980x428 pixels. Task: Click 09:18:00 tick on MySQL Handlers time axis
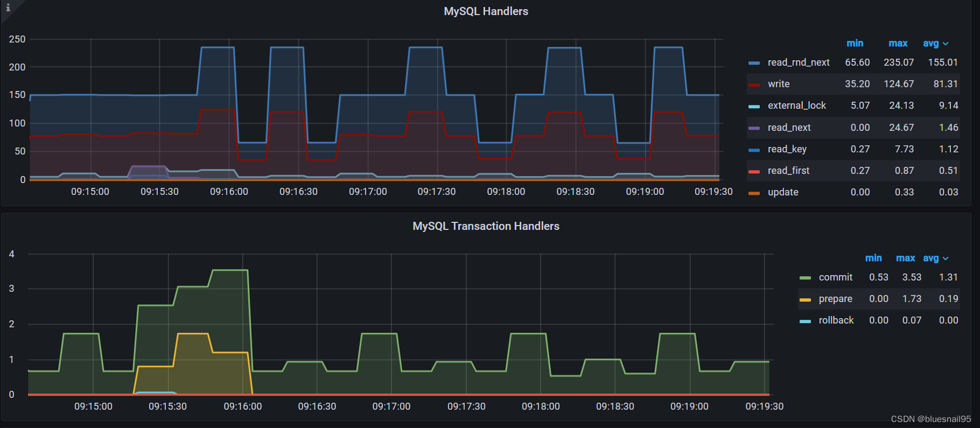point(506,192)
